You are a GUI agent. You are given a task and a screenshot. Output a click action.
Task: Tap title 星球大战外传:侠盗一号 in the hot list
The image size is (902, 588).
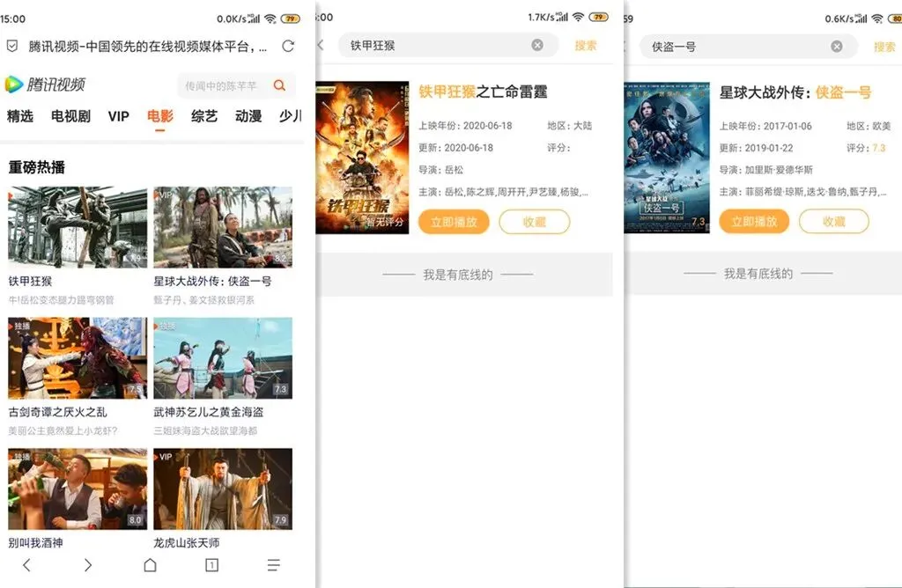212,281
